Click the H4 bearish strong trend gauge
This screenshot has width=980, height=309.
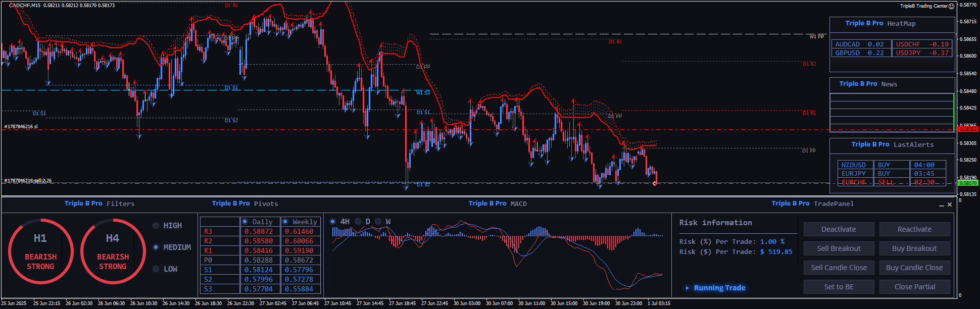[x=113, y=251]
